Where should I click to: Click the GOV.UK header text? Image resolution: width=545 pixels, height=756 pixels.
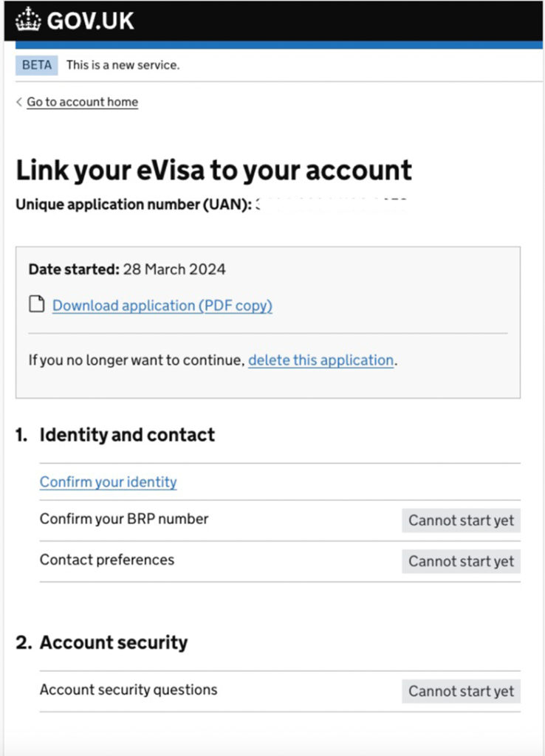point(90,21)
